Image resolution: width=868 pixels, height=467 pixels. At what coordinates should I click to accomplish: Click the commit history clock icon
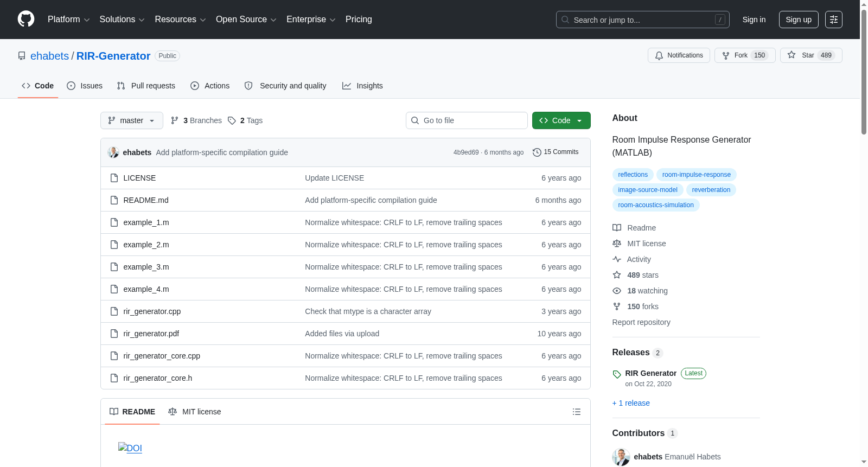(x=537, y=152)
